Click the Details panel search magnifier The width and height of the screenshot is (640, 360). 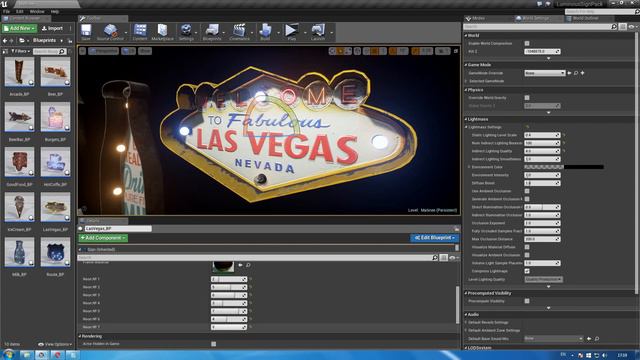pos(435,258)
